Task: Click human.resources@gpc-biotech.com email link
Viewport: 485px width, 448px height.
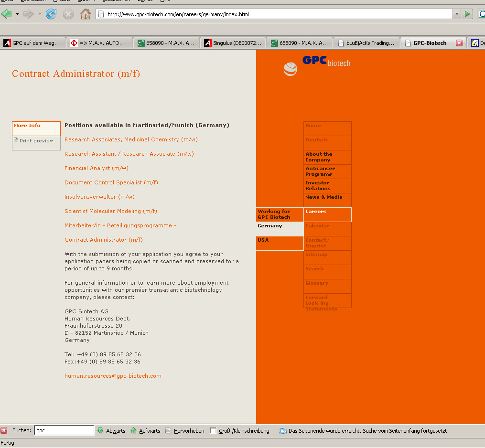Action: (x=113, y=376)
